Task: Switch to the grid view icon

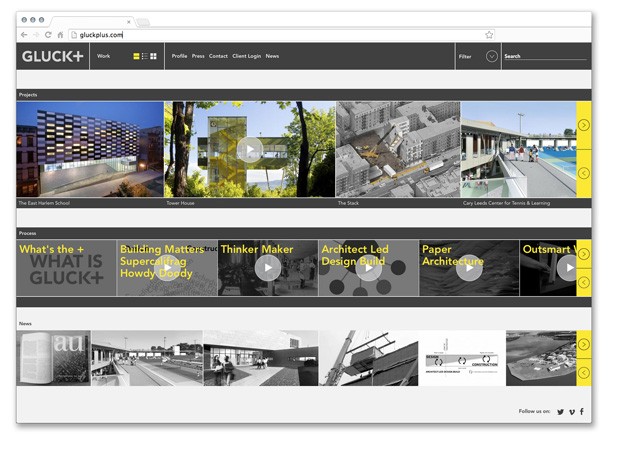Action: pos(153,56)
